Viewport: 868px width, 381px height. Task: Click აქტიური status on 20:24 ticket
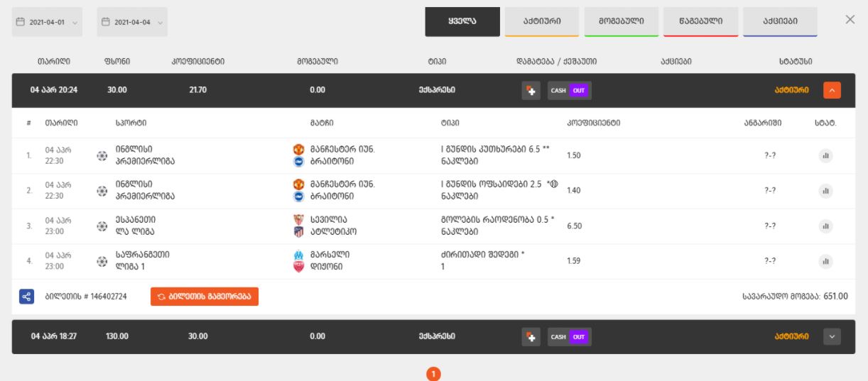793,91
